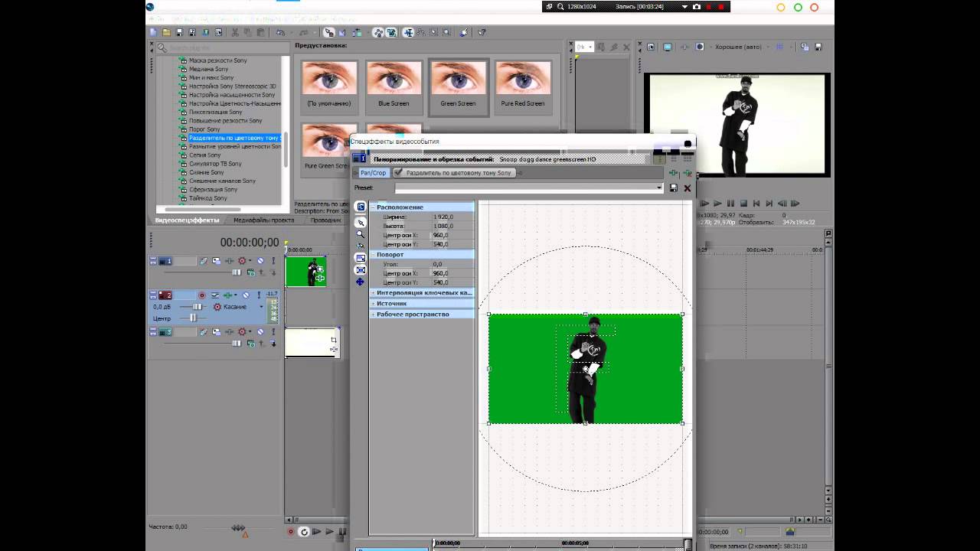980x551 pixels.
Task: Mute audio track 2
Action: (x=246, y=295)
